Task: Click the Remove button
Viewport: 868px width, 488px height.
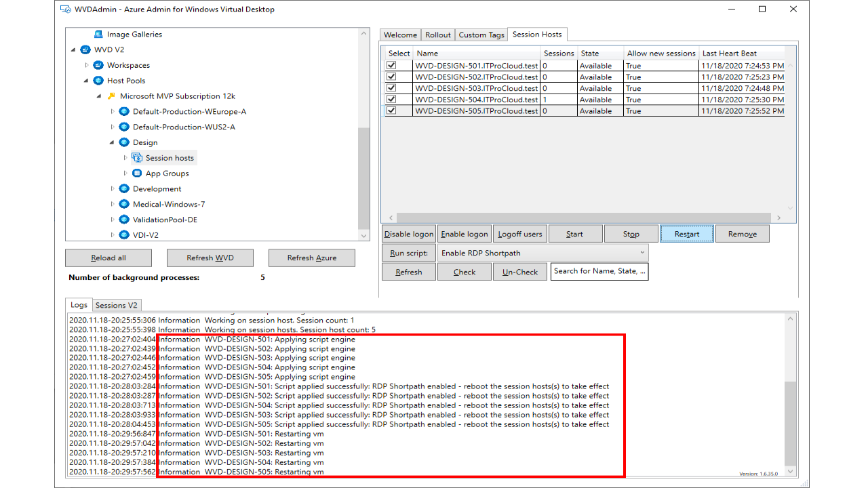Action: tap(743, 234)
